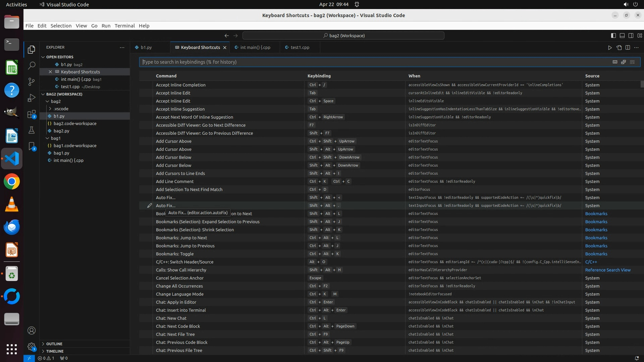Click the Reference Search View source link

tap(607, 270)
